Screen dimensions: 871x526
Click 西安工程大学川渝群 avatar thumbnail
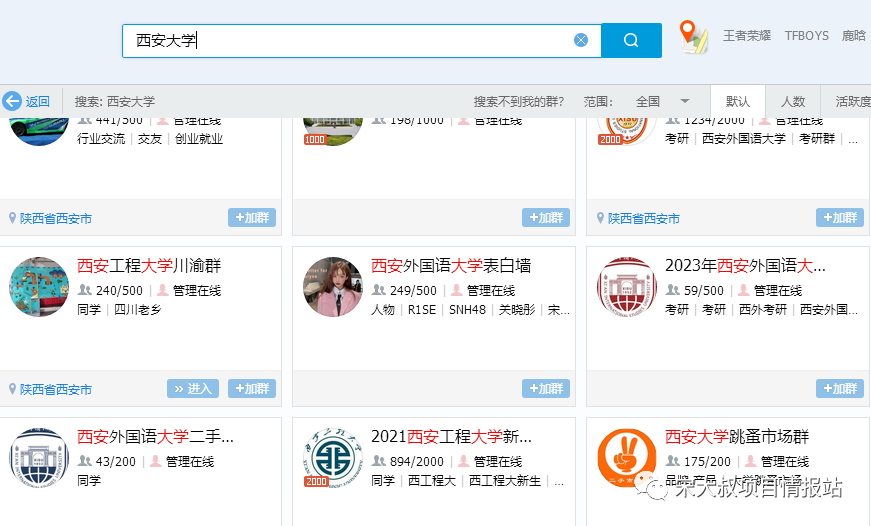click(39, 287)
